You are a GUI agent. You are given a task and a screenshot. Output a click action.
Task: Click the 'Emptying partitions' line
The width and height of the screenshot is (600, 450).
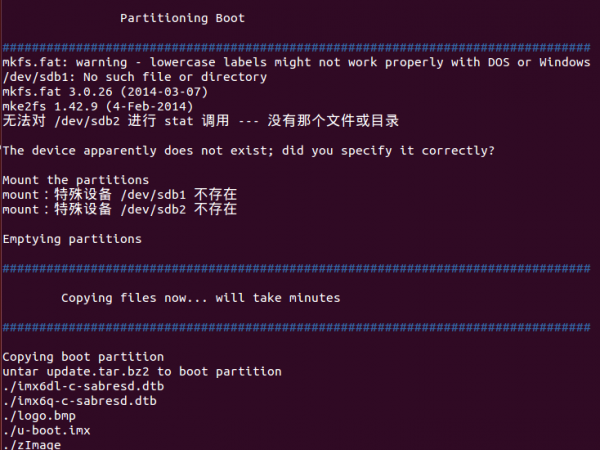click(72, 239)
